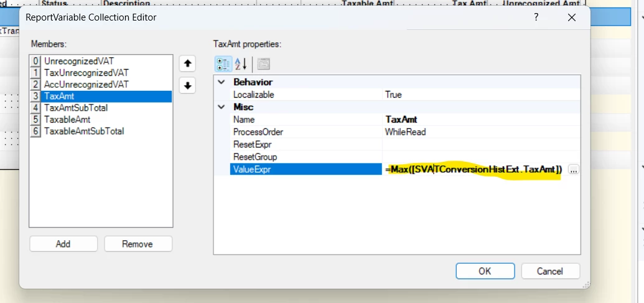The width and height of the screenshot is (644, 303).
Task: Click the ResetGroup empty value field
Action: [x=482, y=157]
